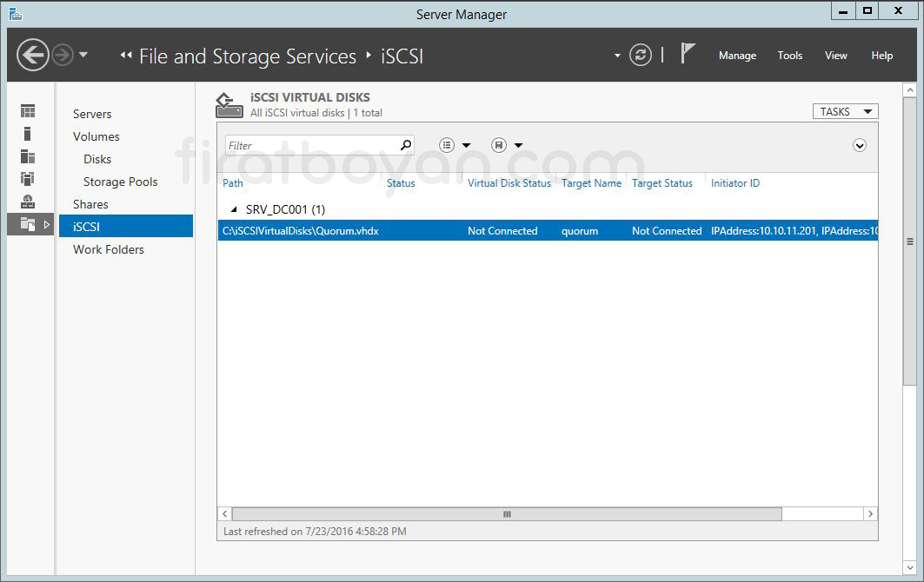The width and height of the screenshot is (924, 582).
Task: Sort by Virtual Disk Status column
Action: pos(509,183)
